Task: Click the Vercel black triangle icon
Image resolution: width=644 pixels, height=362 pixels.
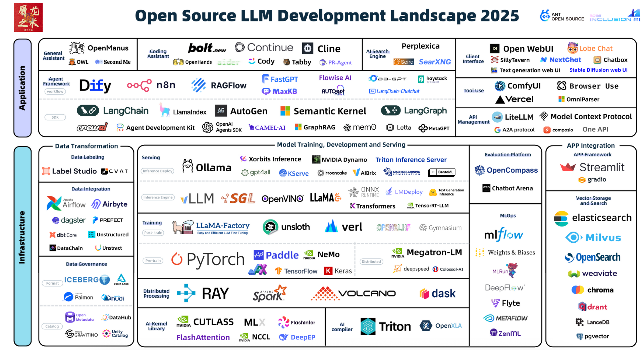Action: 500,99
